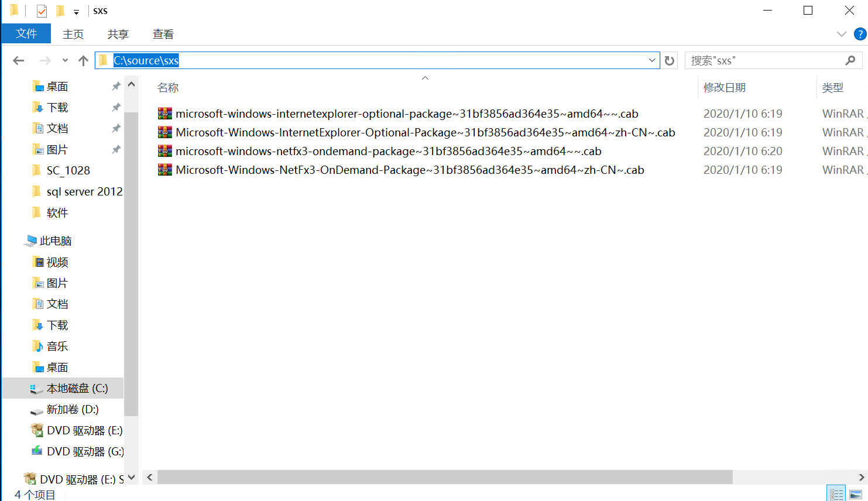This screenshot has width=868, height=501.
Task: Select 新加卷 (D:) drive
Action: pos(73,409)
